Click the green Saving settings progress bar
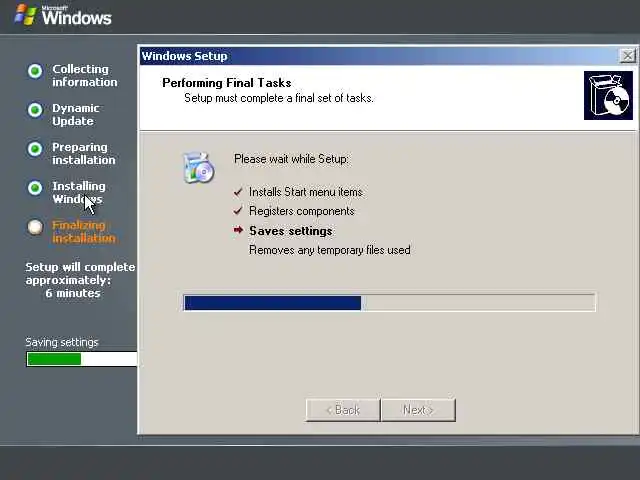The height and width of the screenshot is (480, 640). coord(82,359)
